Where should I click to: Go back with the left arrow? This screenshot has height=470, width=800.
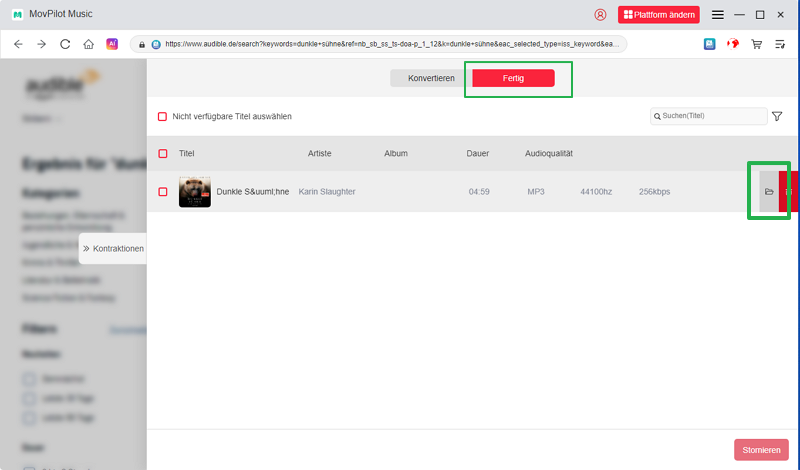point(18,44)
